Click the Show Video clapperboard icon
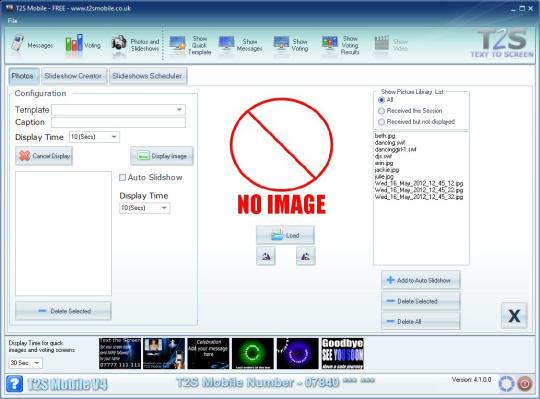 [382, 44]
